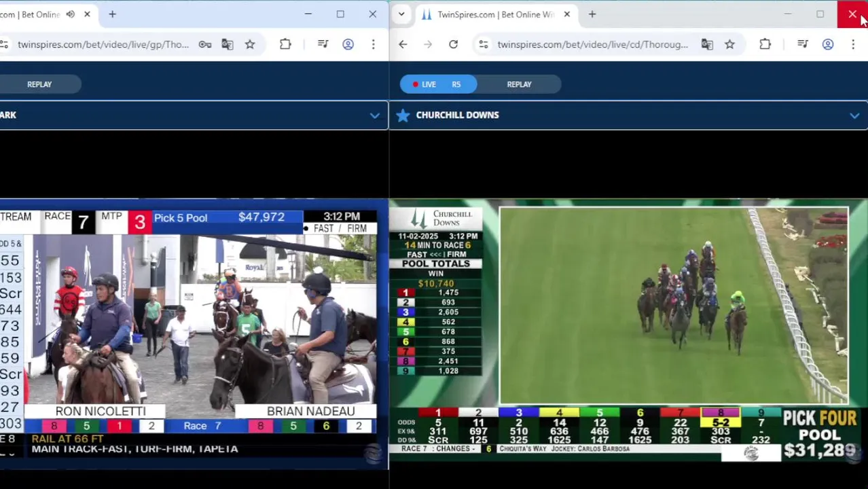Go back in right browser window
This screenshot has width=868, height=489.
click(x=403, y=45)
